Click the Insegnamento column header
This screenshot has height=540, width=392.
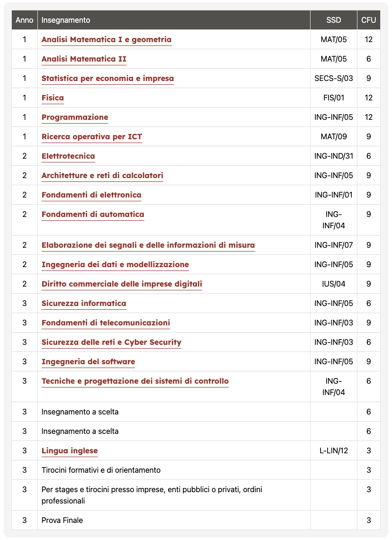[66, 20]
